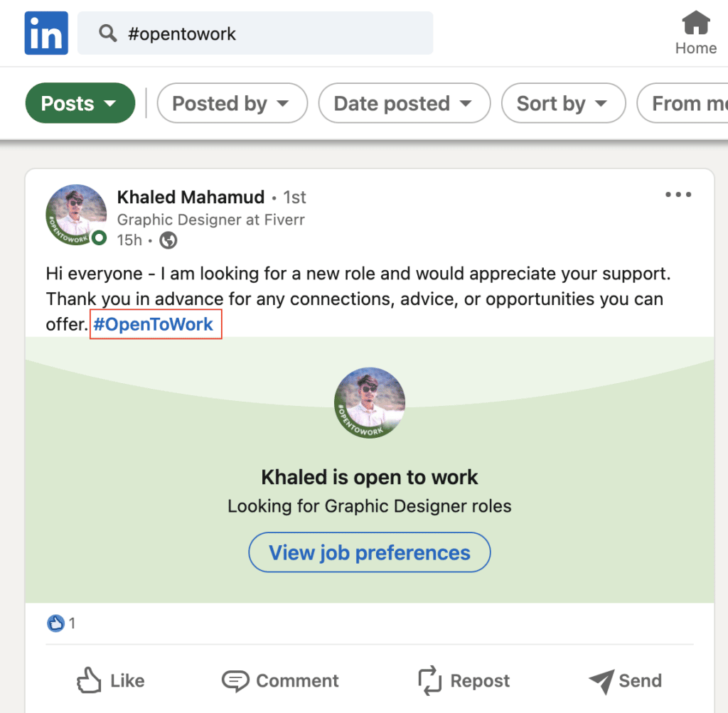Click the globe visibility icon on the post
The height and width of the screenshot is (713, 728).
click(168, 240)
